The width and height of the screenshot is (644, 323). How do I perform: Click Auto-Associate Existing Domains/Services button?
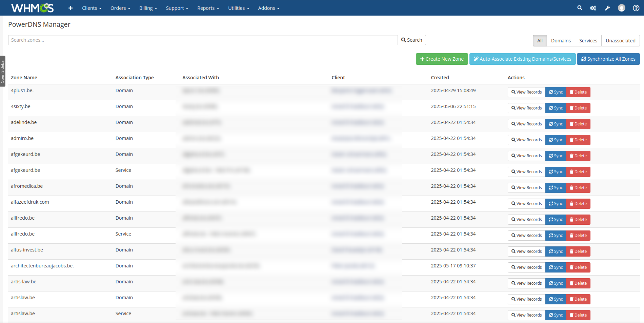click(522, 59)
